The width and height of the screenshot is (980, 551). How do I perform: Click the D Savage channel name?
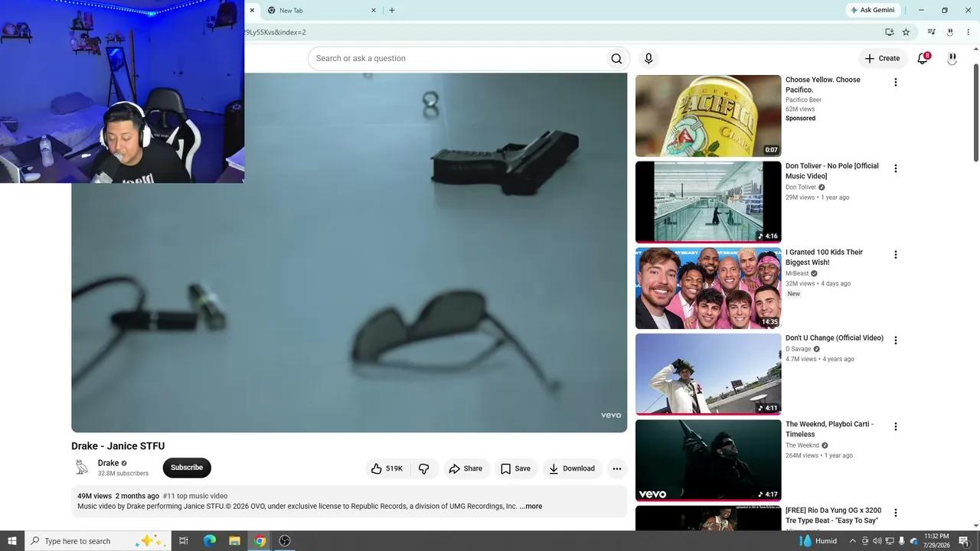point(799,349)
